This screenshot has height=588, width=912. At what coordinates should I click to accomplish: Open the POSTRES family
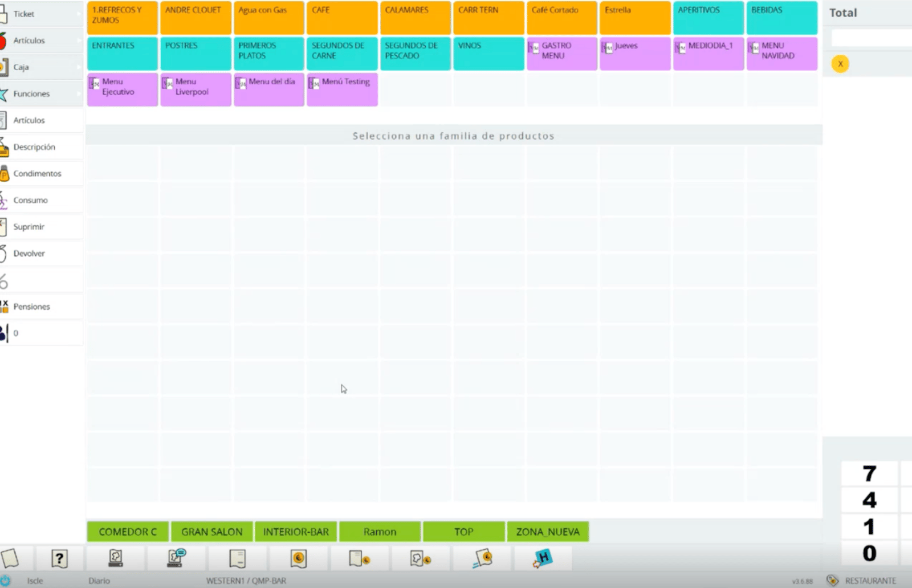(196, 54)
